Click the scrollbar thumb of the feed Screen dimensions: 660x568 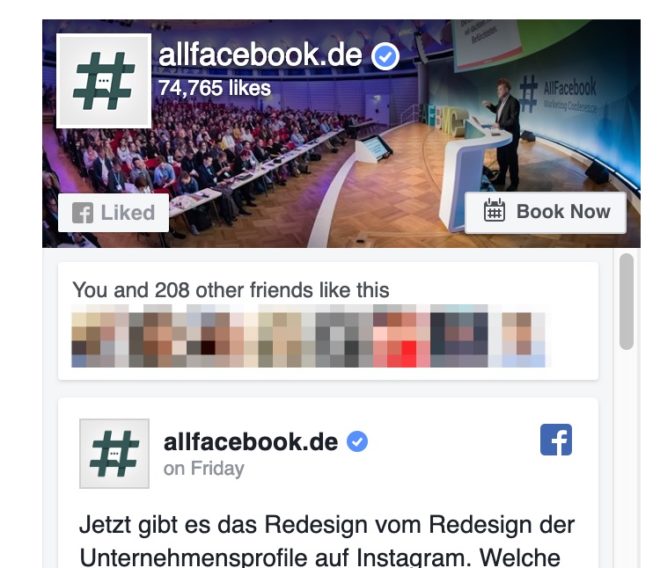626,301
